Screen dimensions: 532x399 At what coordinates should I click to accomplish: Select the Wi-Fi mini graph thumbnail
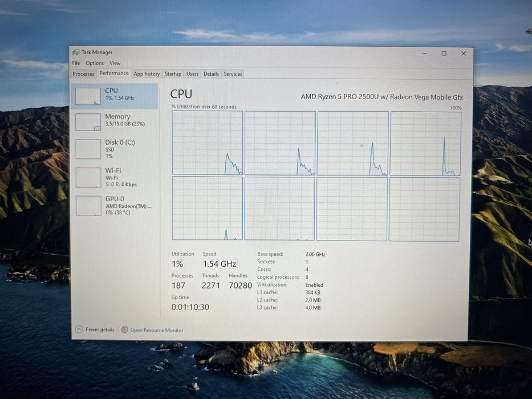click(x=88, y=177)
